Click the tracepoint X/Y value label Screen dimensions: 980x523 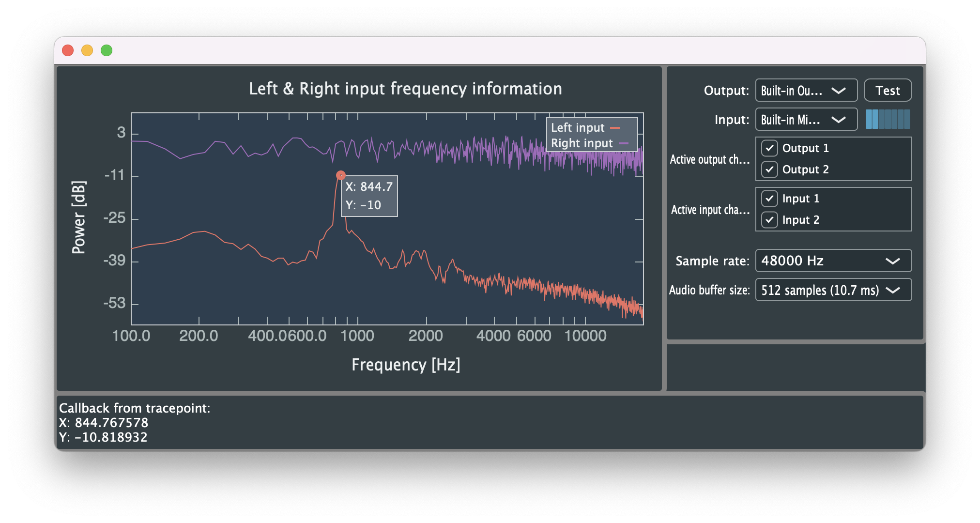point(369,196)
